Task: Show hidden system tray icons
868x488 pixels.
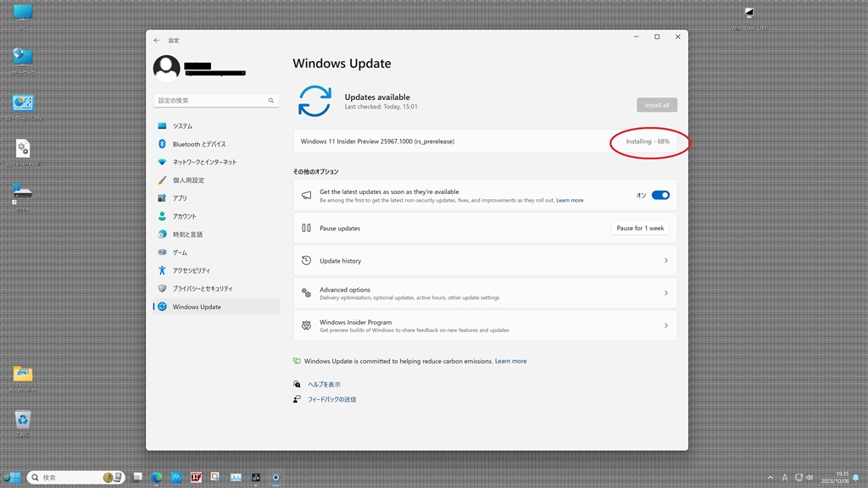Action: click(770, 478)
